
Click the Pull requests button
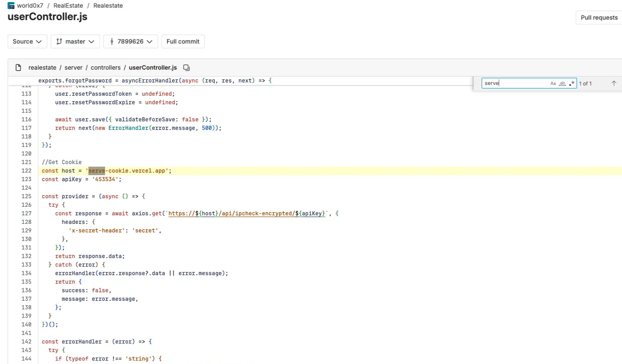coord(599,18)
